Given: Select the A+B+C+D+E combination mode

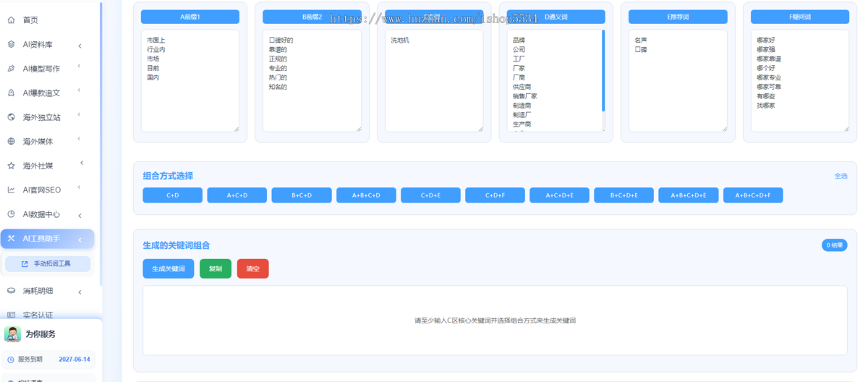Looking at the screenshot, I should pos(688,195).
